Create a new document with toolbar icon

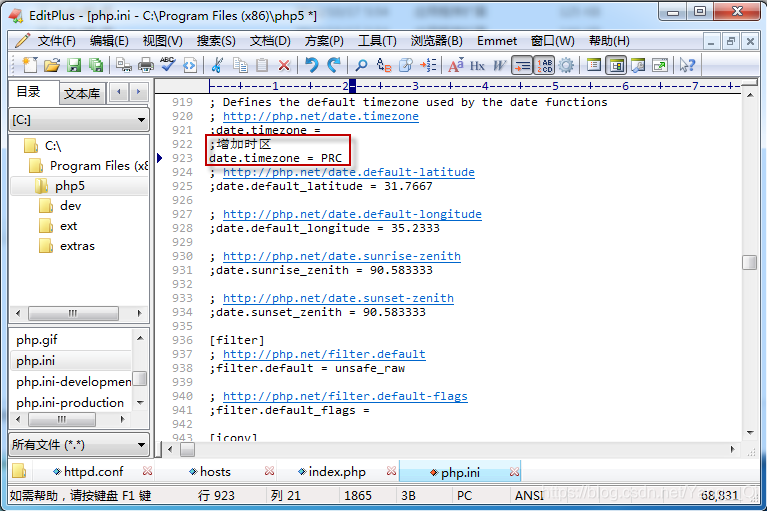tap(29, 65)
